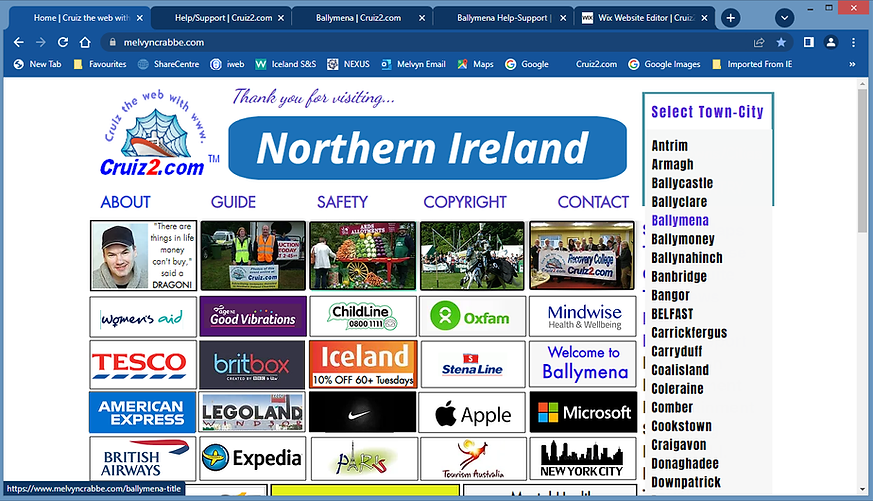Click the Northern Ireland banner button
873x501 pixels.
pos(428,148)
